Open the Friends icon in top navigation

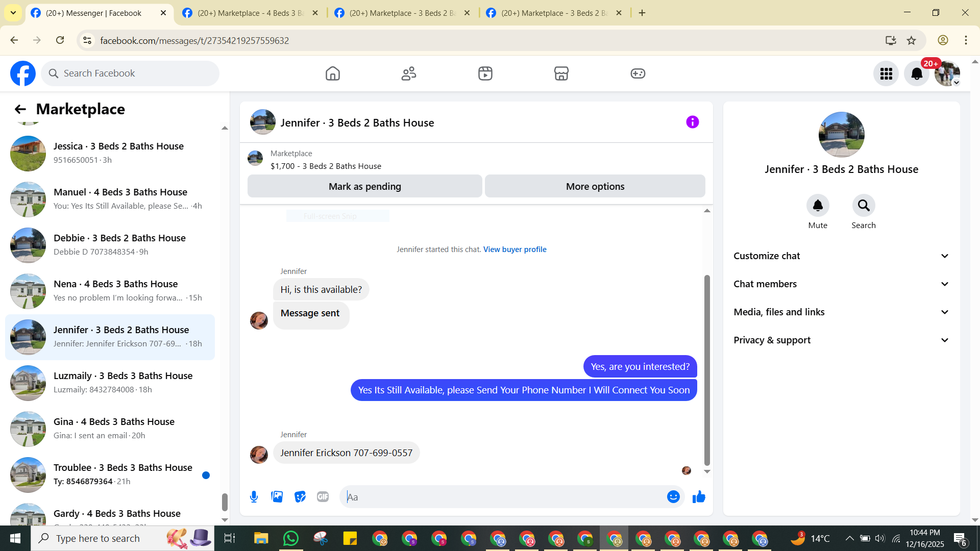pos(409,73)
